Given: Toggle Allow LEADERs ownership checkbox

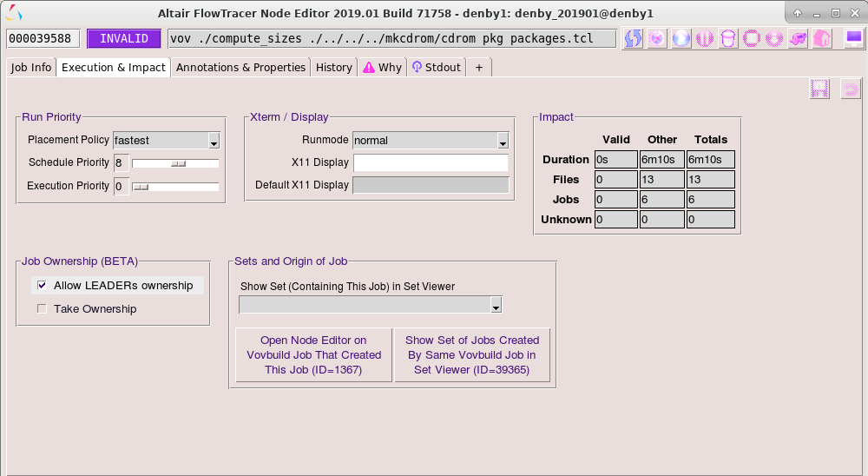Looking at the screenshot, I should 42,286.
